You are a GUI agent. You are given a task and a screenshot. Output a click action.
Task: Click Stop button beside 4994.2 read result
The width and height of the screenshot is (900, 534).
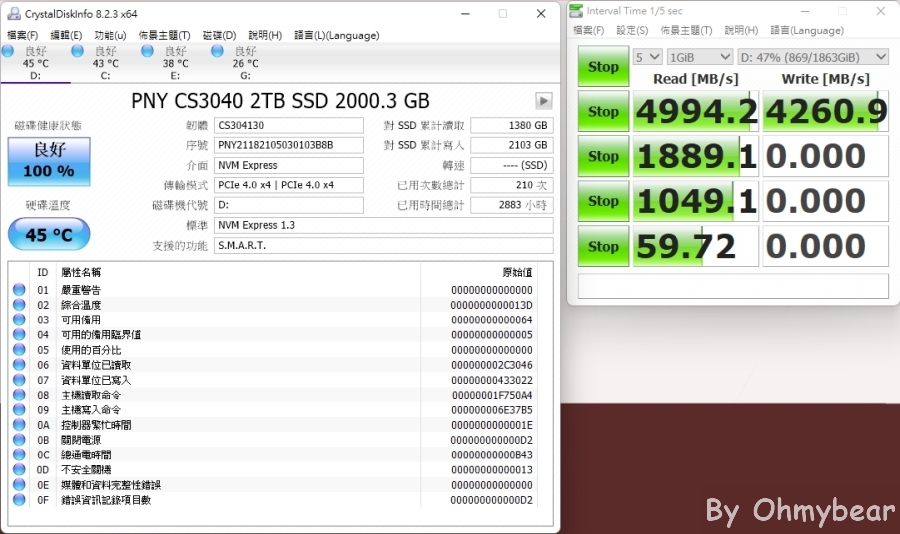(x=603, y=111)
